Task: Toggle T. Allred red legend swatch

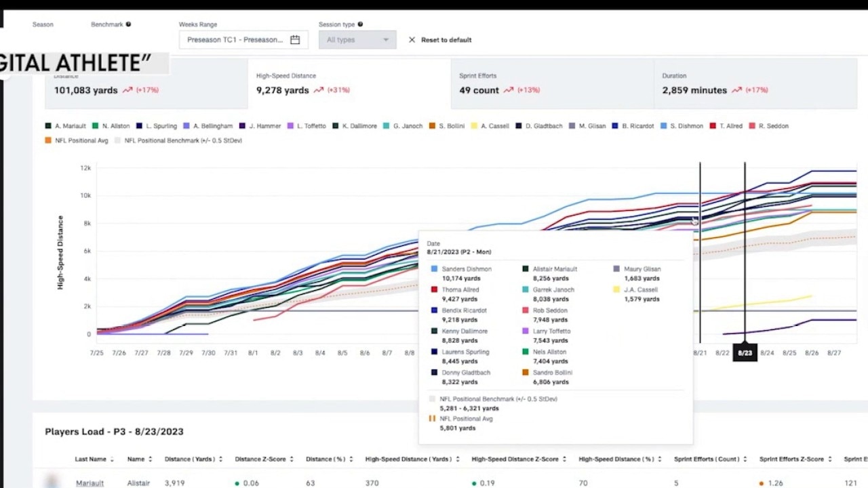Action: point(713,126)
